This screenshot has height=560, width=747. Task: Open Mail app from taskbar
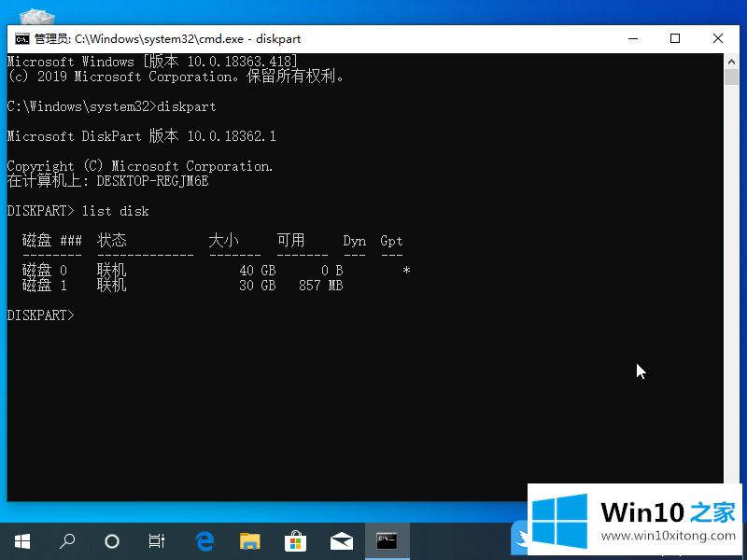coord(342,541)
